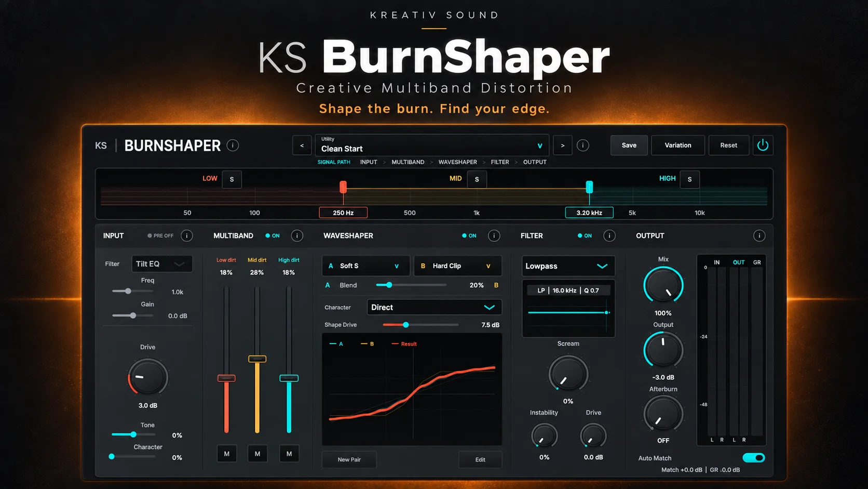Open the MULTIBAND section info icon
This screenshot has width=868, height=489.
(x=297, y=235)
